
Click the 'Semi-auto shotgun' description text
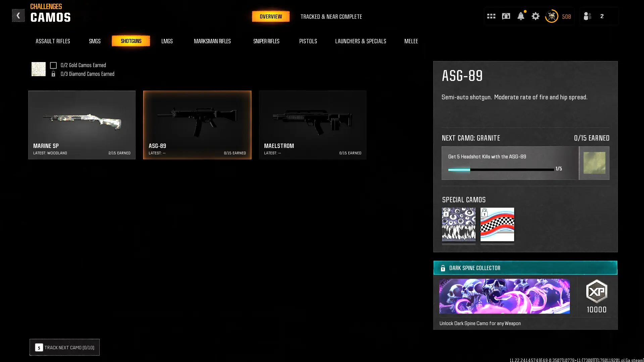click(x=514, y=97)
